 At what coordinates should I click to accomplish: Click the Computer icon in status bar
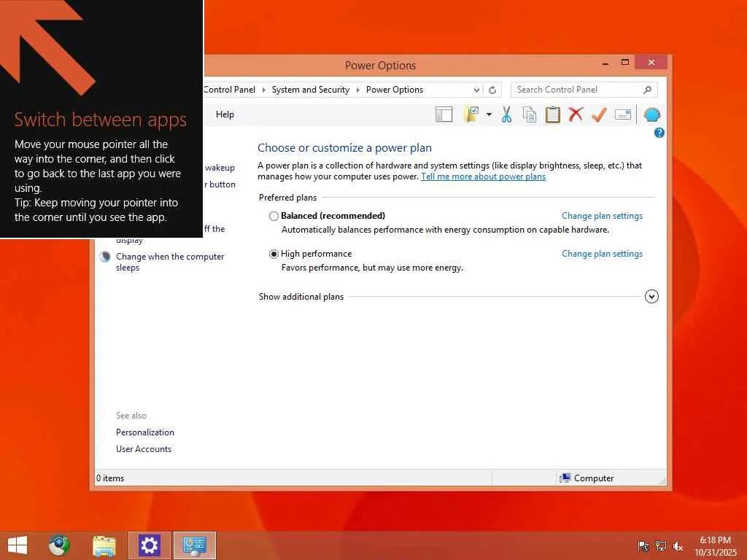pos(565,478)
